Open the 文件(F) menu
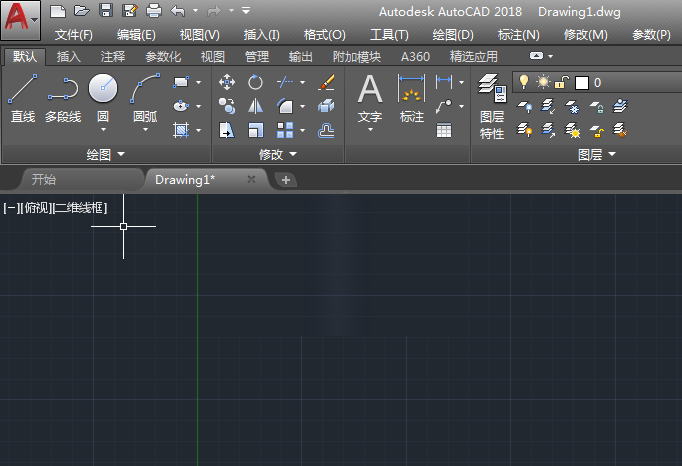This screenshot has height=466, width=682. click(73, 34)
